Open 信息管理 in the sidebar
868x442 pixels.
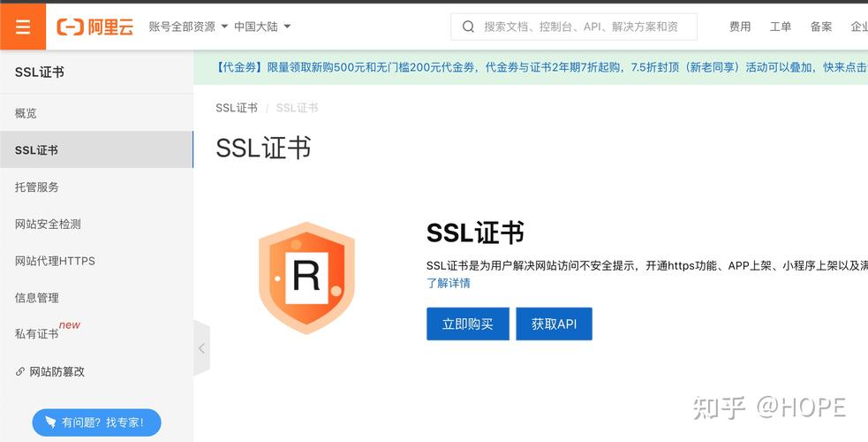pos(96,297)
